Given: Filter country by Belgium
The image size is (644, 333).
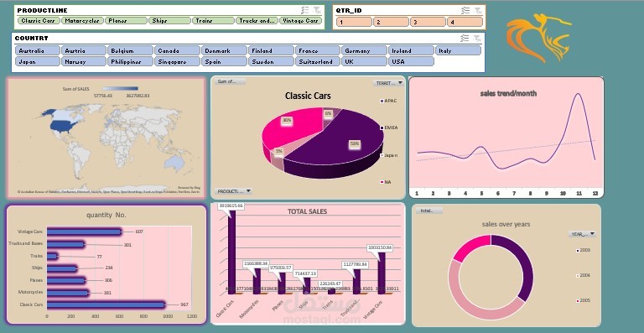Looking at the screenshot, I should pos(131,50).
